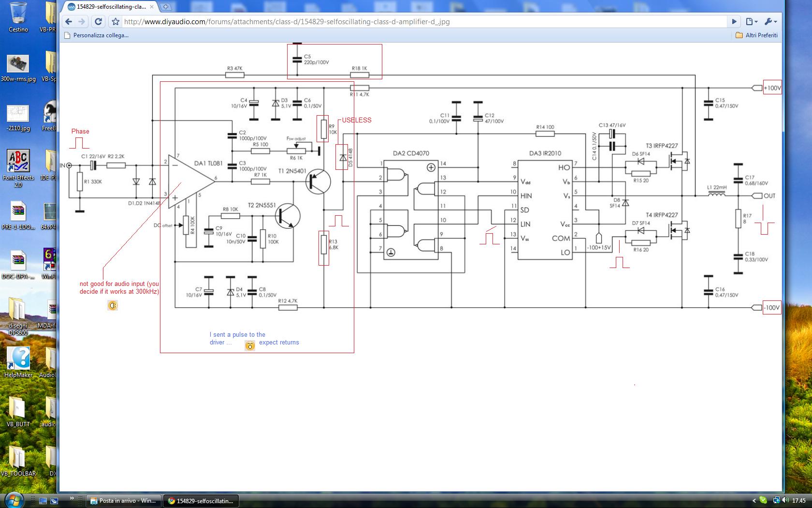Switch to Posta in arrivo taskbar window
The image size is (812, 508).
point(123,501)
